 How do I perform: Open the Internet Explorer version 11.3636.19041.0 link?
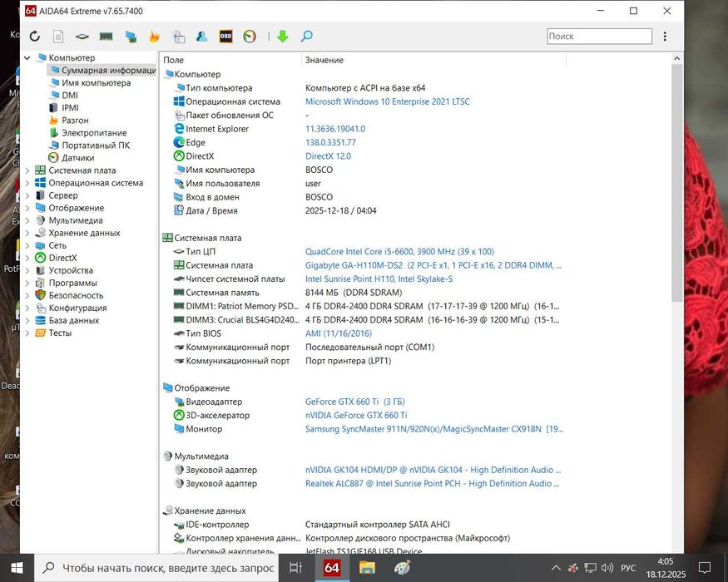(335, 129)
